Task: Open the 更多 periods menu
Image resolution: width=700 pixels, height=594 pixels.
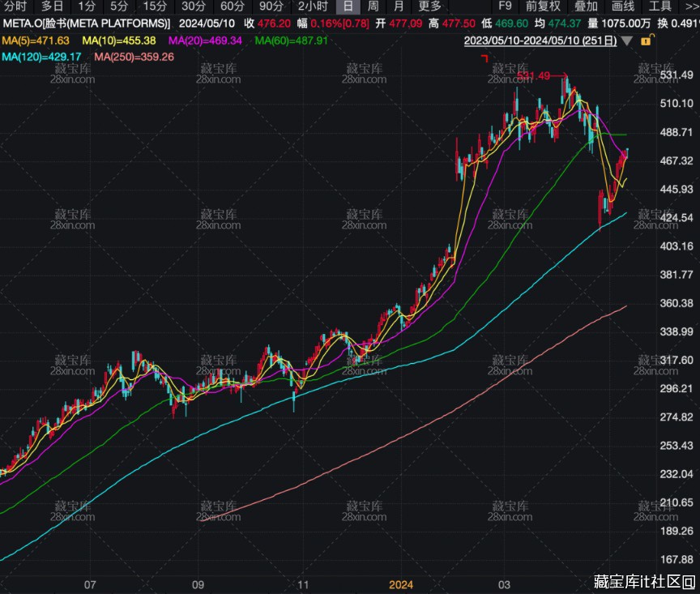Action: click(429, 6)
